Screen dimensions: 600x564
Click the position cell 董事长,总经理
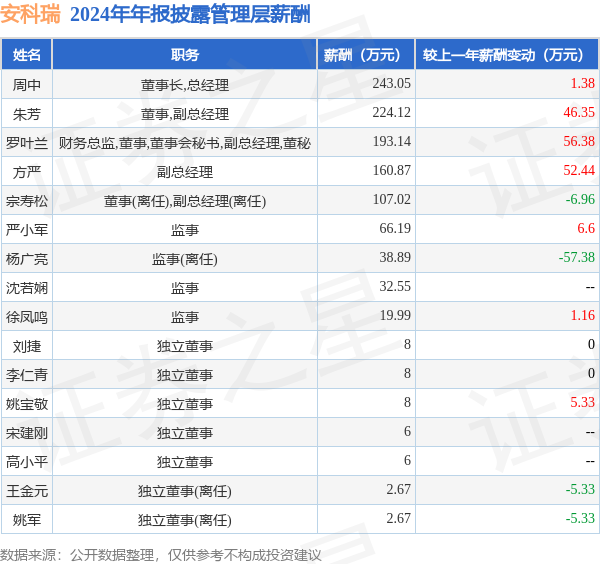pos(184,85)
